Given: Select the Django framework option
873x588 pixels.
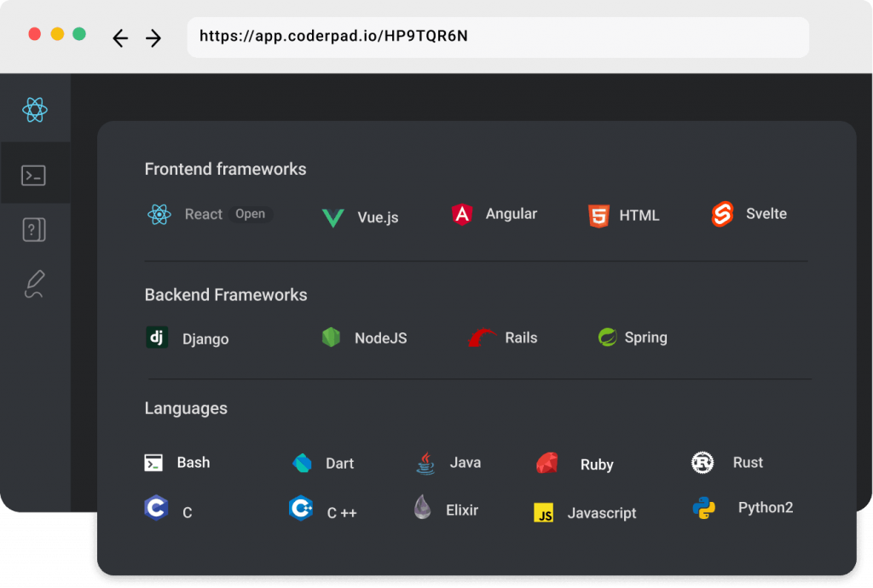Looking at the screenshot, I should click(188, 338).
